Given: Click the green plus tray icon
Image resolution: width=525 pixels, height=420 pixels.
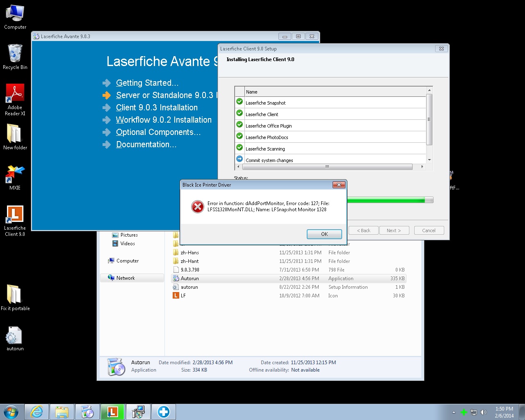Looking at the screenshot, I should (x=464, y=412).
